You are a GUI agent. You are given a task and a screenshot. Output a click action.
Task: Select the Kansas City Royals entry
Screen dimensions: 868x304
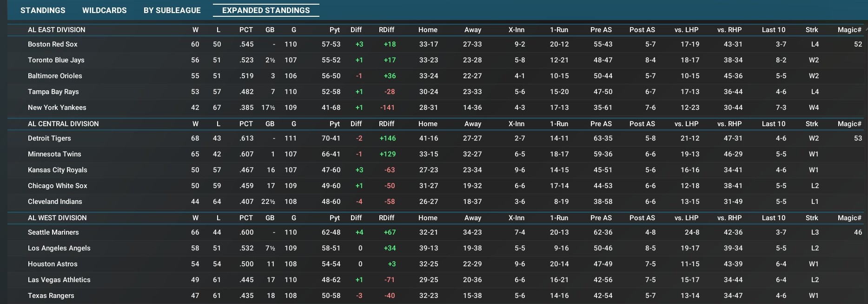click(x=57, y=170)
